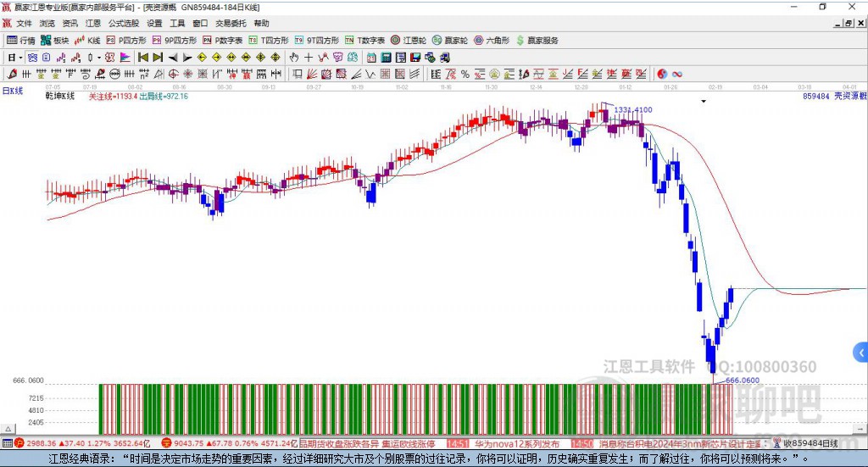868x467 pixels.
Task: Jump to the first bar icon
Action: tap(142, 58)
